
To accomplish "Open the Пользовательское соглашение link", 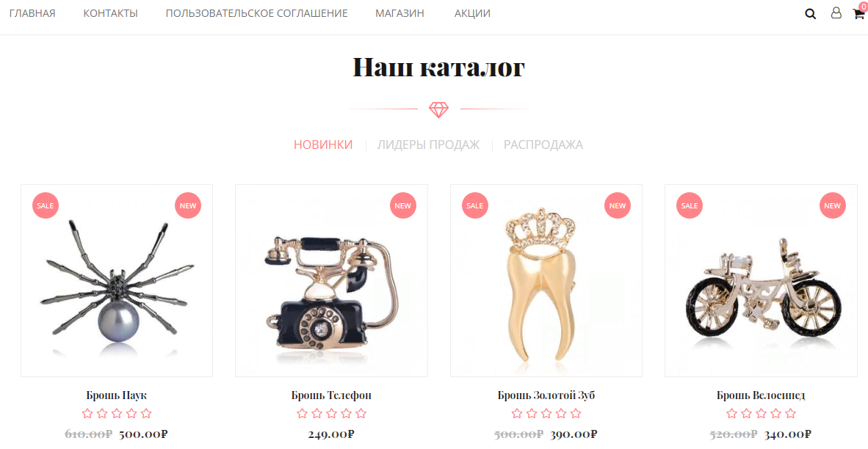I will pyautogui.click(x=257, y=13).
